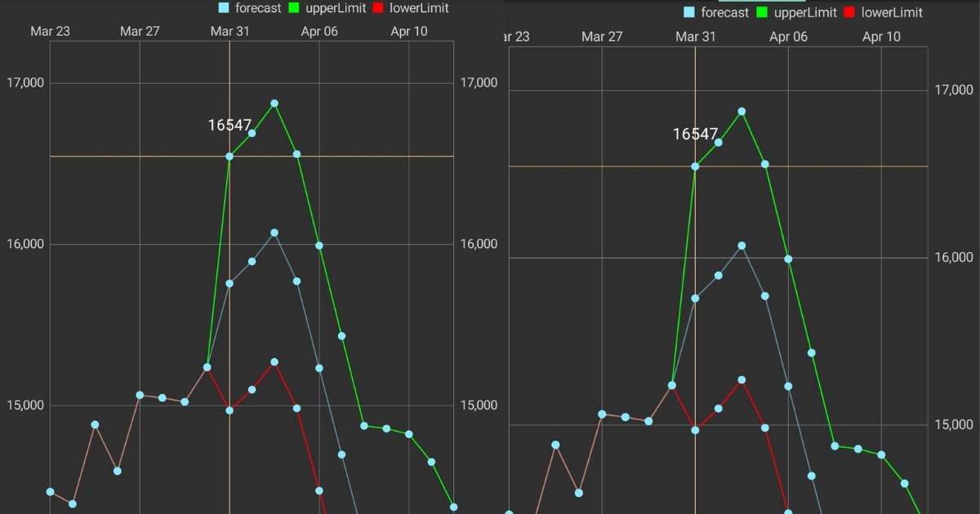Click the 17,000 axis label in right chart
This screenshot has width=980, height=514.
pyautogui.click(x=954, y=90)
